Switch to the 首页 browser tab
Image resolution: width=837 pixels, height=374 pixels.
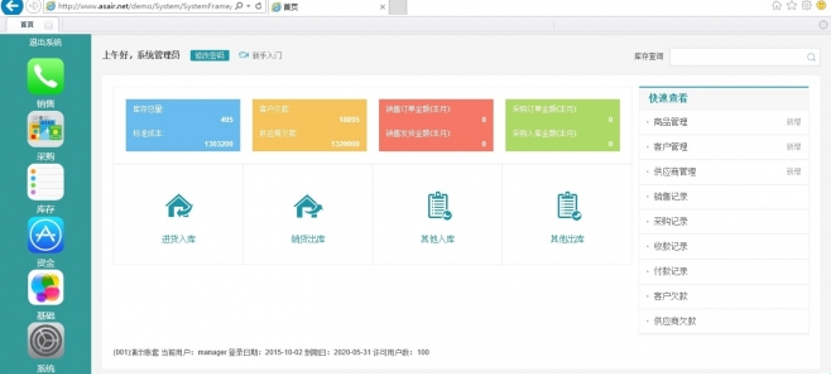click(x=328, y=7)
